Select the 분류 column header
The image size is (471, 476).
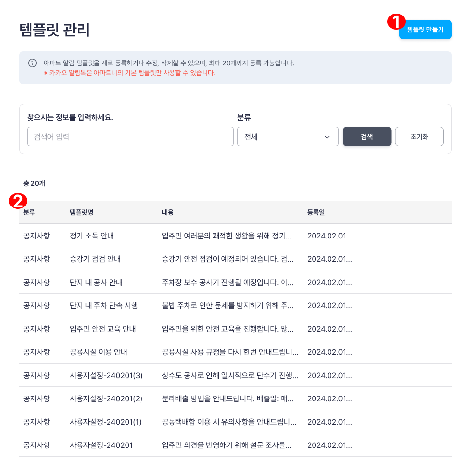29,212
